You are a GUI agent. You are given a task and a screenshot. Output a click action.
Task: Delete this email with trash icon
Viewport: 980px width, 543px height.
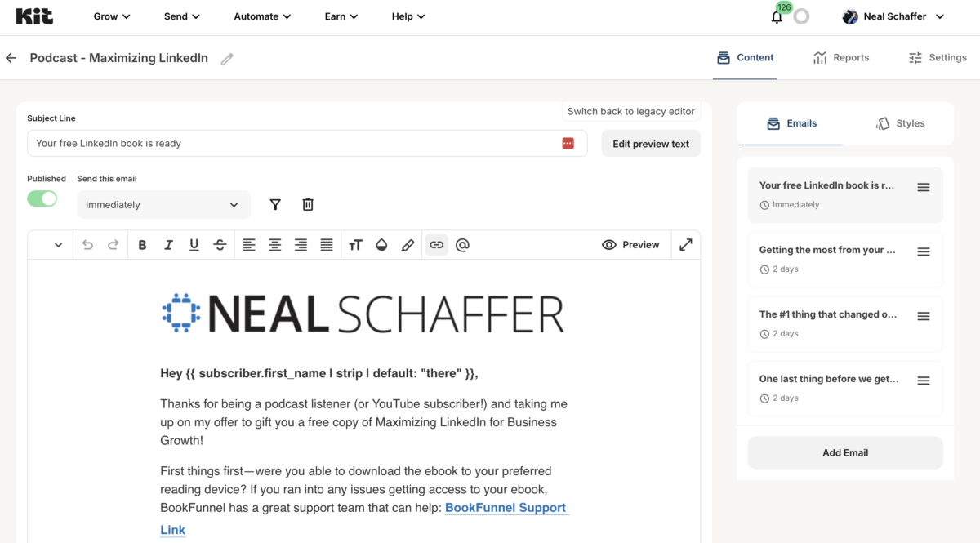coord(308,204)
